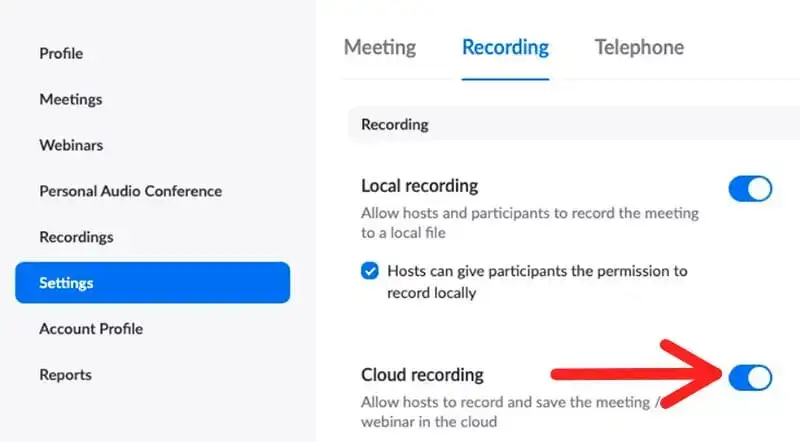Click the Cloud recording heading text

click(422, 375)
